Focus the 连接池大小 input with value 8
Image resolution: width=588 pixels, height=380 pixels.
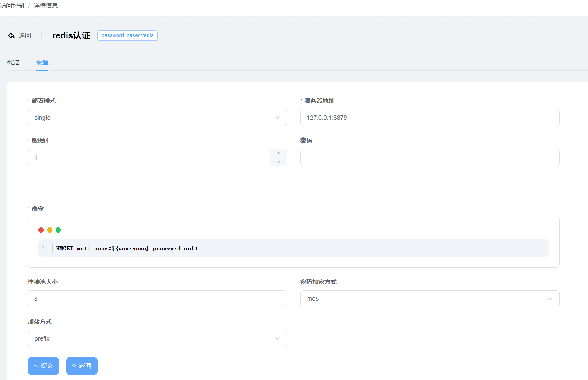click(x=157, y=299)
